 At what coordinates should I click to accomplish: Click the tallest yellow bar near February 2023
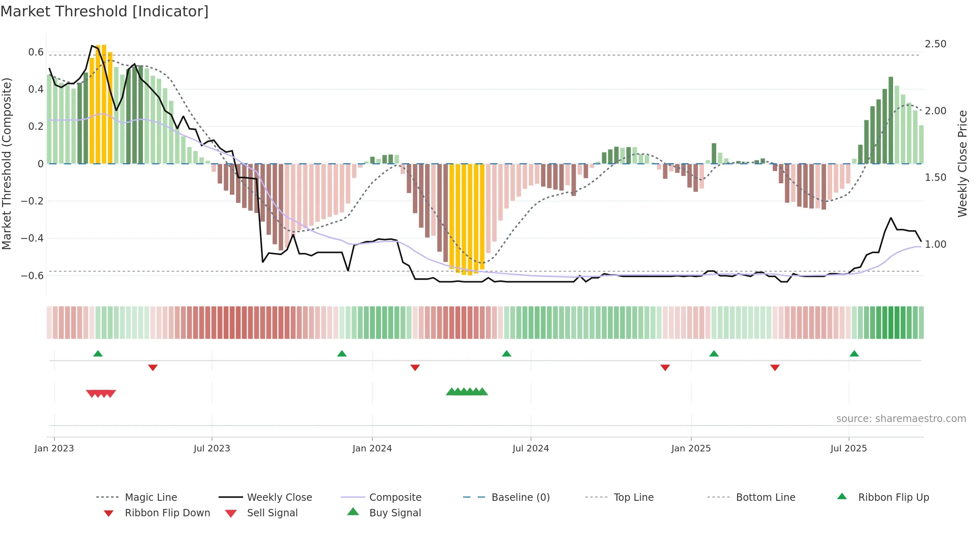104,104
